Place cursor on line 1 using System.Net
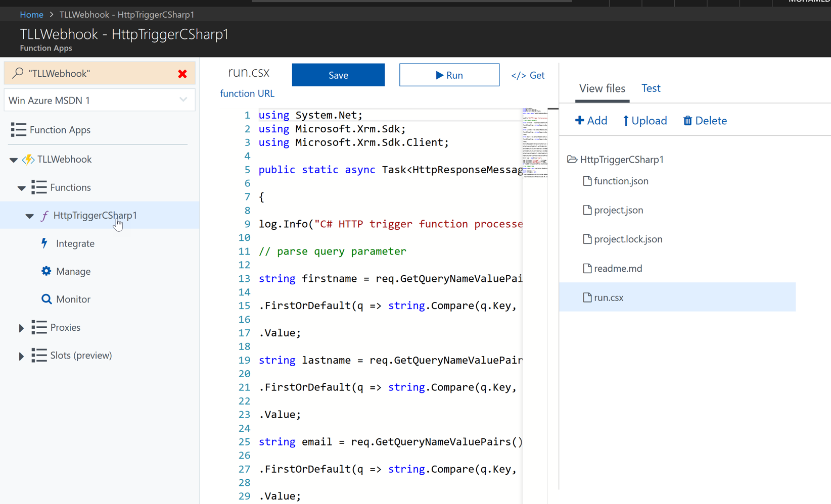 [310, 115]
